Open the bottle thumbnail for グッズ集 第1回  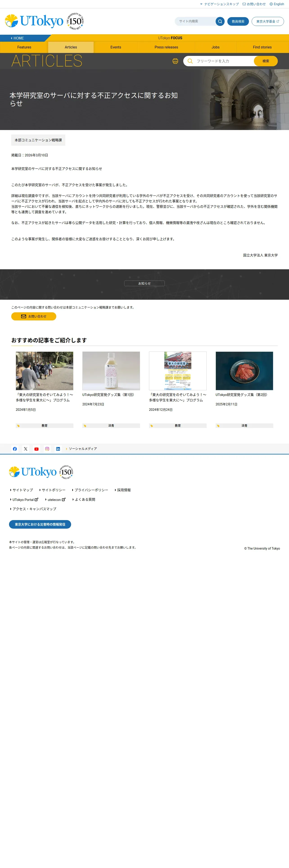111,371
